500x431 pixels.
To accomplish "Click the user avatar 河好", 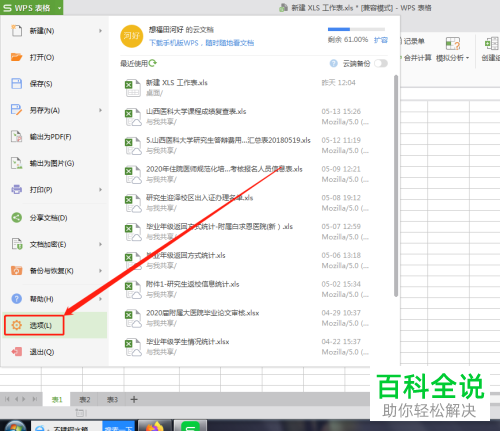I will (x=132, y=36).
